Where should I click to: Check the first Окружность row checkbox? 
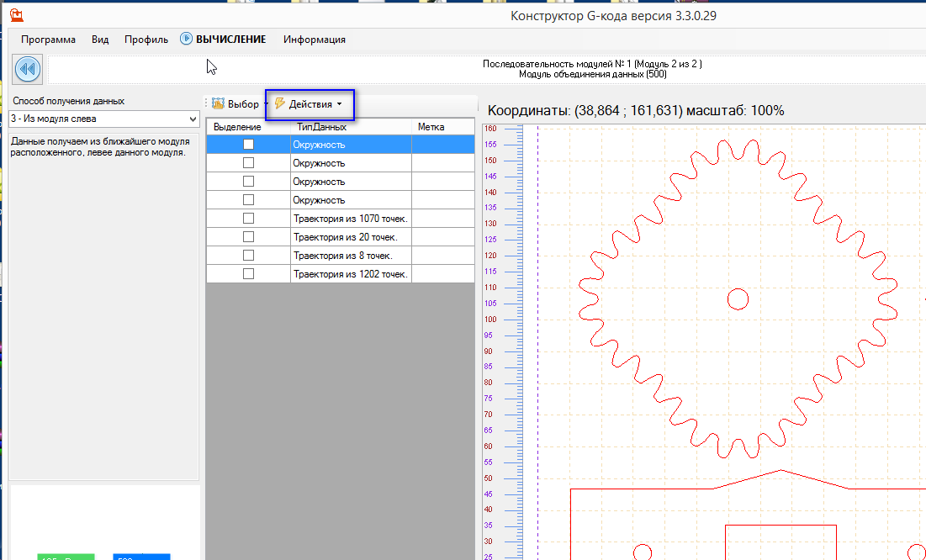point(249,144)
